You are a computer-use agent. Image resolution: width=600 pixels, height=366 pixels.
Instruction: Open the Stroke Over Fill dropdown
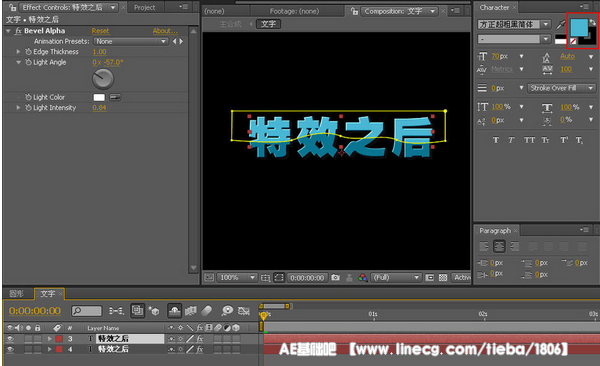tap(561, 88)
